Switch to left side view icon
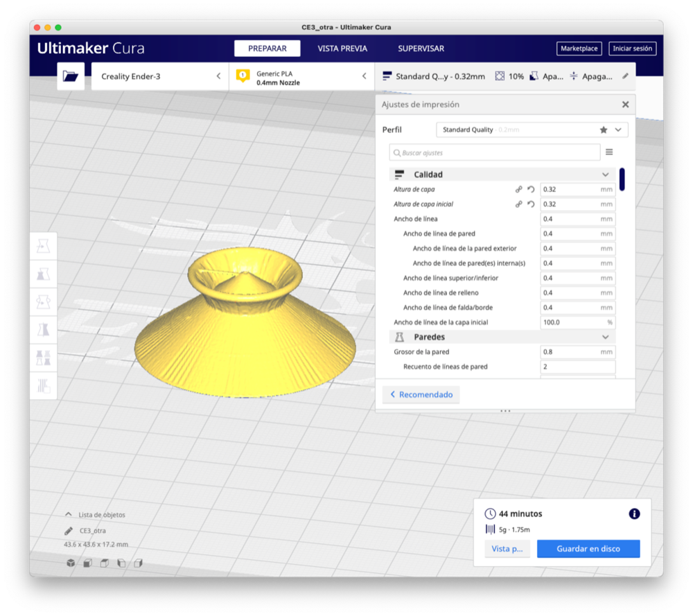Screen dimensions: 693x616 tap(121, 563)
